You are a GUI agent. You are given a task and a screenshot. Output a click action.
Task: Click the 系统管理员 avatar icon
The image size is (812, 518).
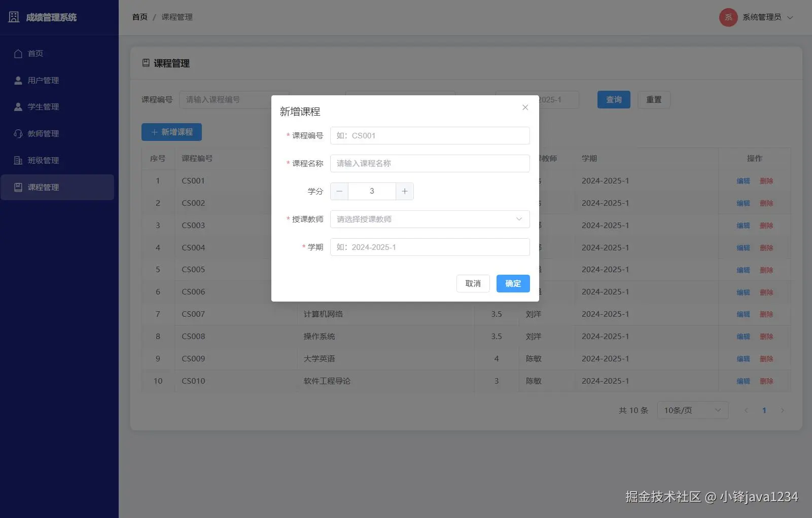(x=728, y=17)
